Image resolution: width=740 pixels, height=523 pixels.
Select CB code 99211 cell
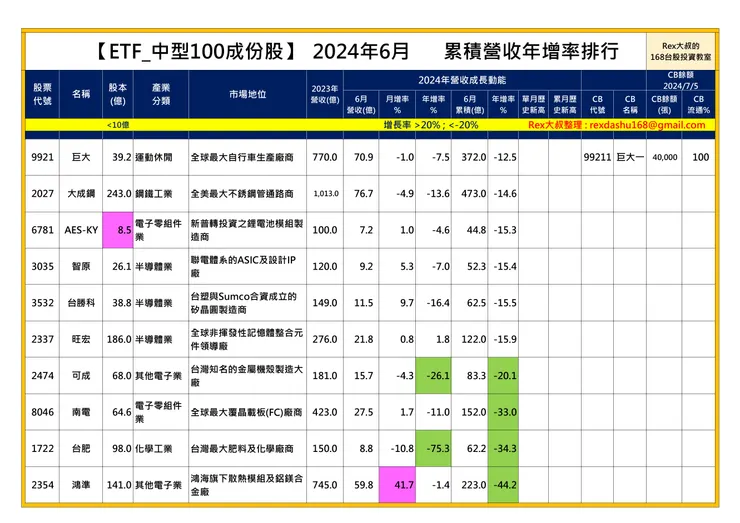[x=597, y=157]
